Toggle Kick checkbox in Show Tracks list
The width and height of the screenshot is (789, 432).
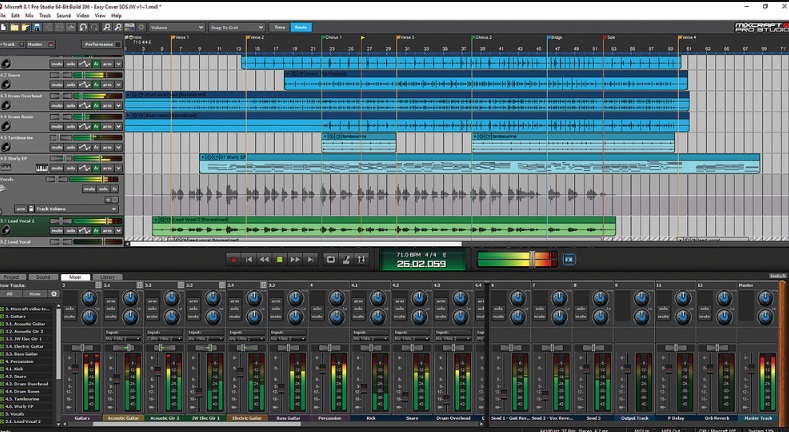(x=2, y=369)
